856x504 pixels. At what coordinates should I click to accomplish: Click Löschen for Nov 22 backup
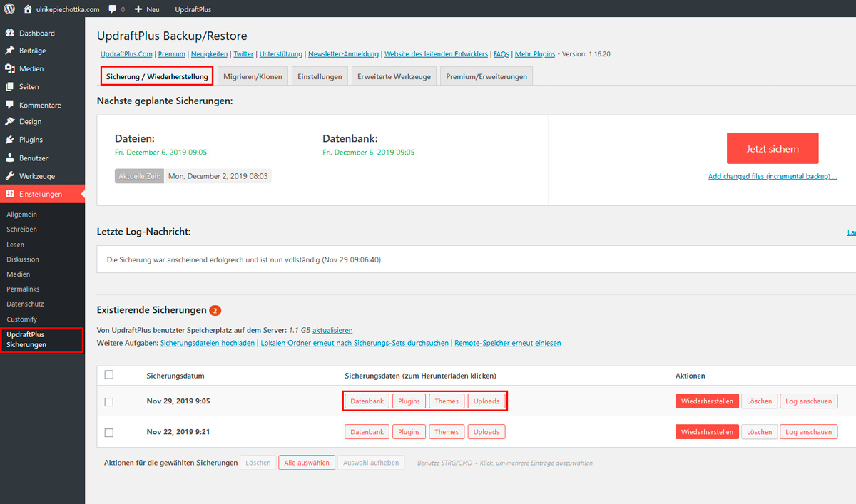click(x=759, y=432)
